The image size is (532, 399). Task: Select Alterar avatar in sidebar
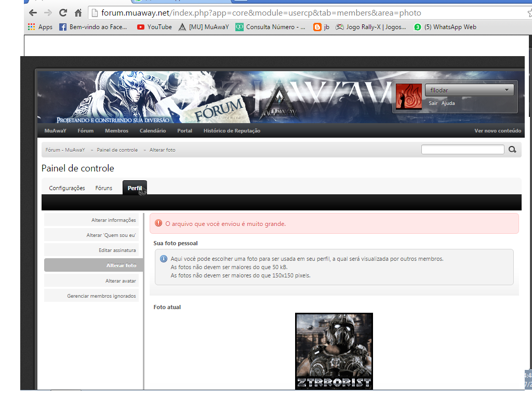click(121, 281)
